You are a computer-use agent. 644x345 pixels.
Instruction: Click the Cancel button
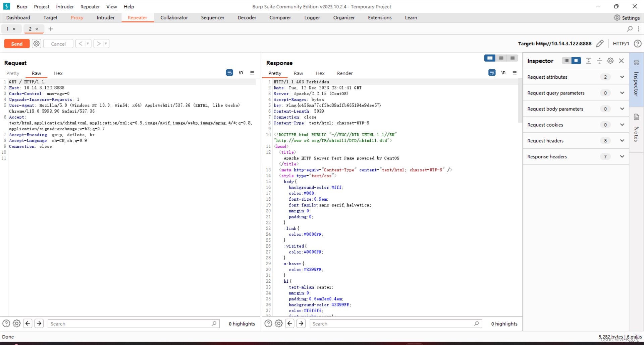(58, 44)
